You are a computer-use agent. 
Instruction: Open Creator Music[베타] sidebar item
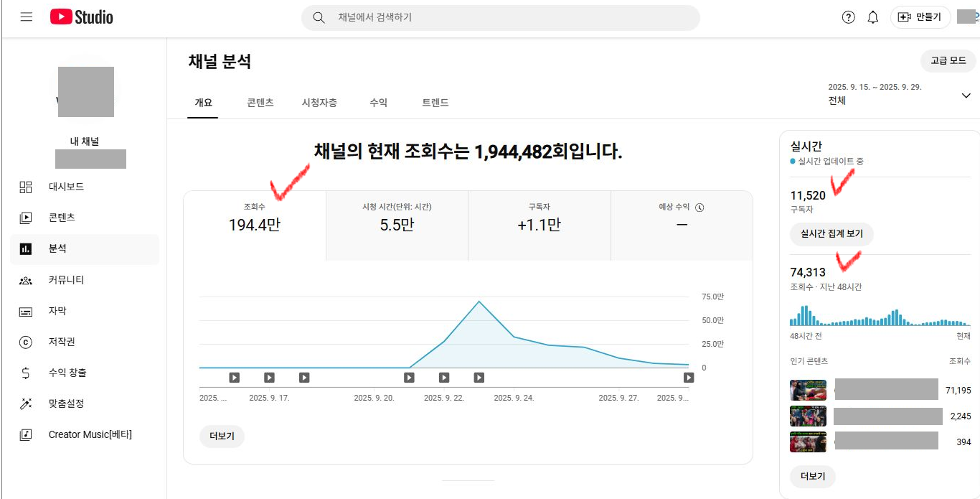90,434
